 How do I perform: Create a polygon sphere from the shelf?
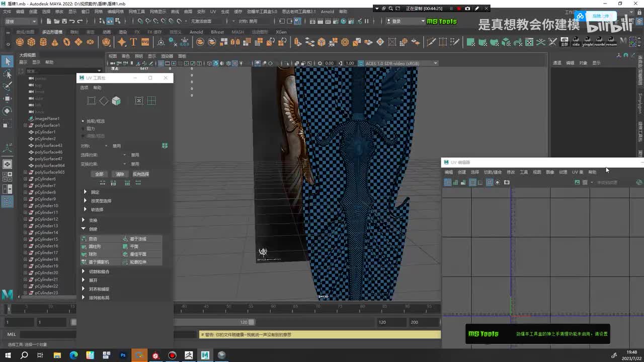coord(20,42)
